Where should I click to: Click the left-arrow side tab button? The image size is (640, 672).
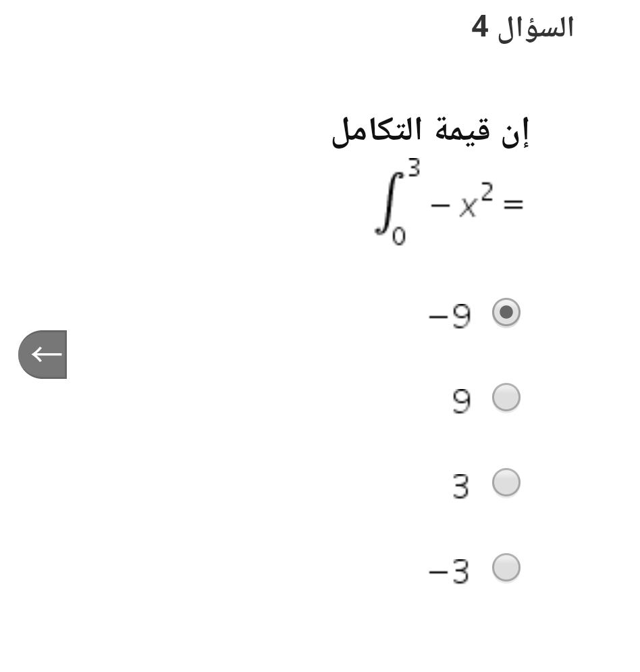[43, 355]
